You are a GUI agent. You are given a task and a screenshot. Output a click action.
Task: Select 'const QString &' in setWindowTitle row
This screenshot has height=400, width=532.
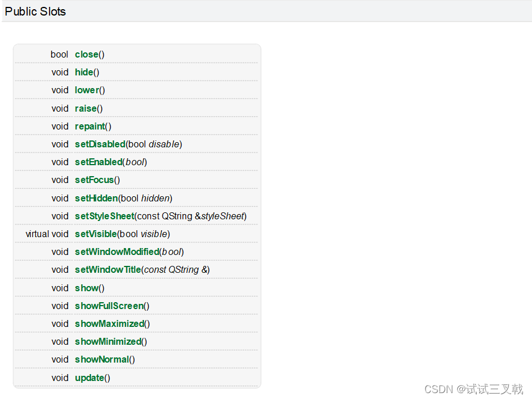176,270
